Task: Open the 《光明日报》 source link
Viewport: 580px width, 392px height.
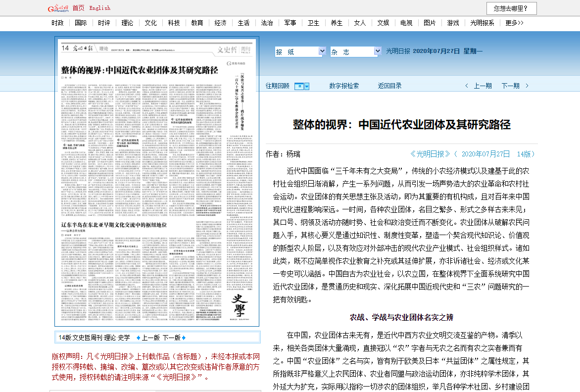Action: [x=430, y=154]
